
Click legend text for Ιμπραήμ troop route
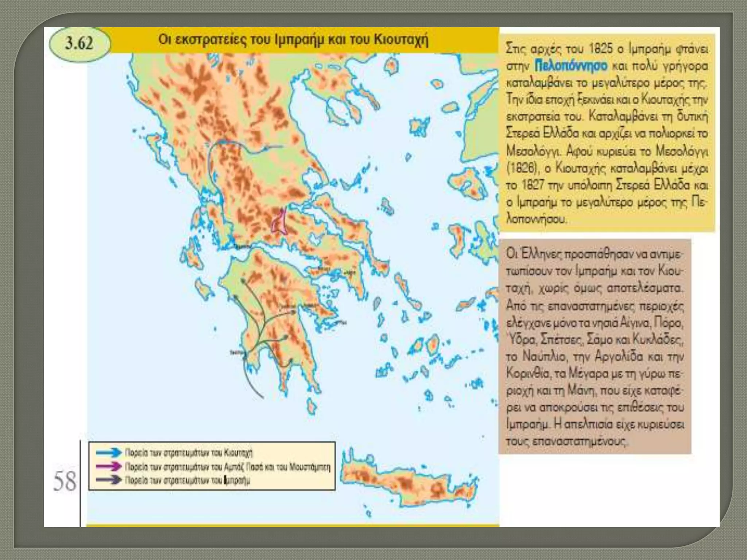click(x=187, y=481)
